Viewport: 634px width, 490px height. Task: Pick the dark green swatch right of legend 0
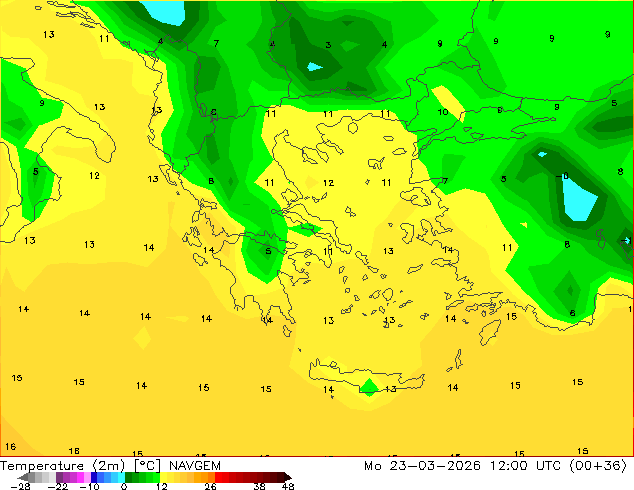pyautogui.click(x=129, y=477)
